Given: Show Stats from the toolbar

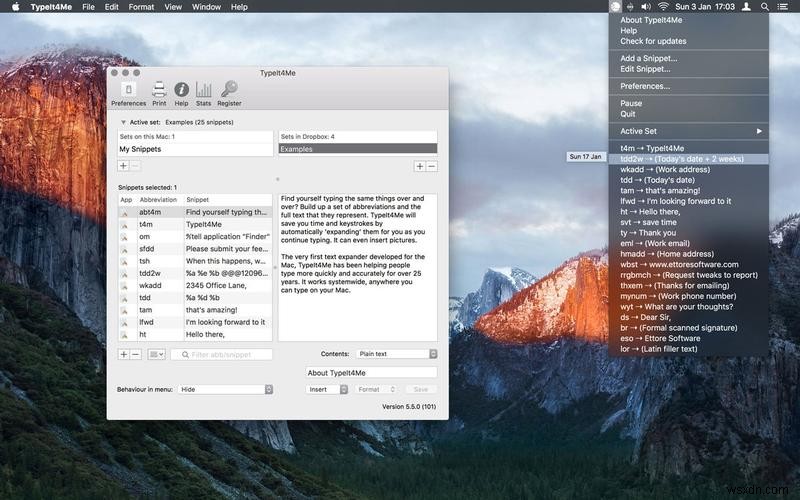Looking at the screenshot, I should tap(203, 94).
